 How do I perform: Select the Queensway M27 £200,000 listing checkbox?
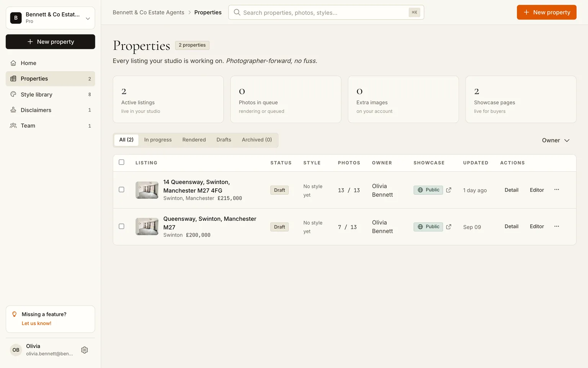121,226
